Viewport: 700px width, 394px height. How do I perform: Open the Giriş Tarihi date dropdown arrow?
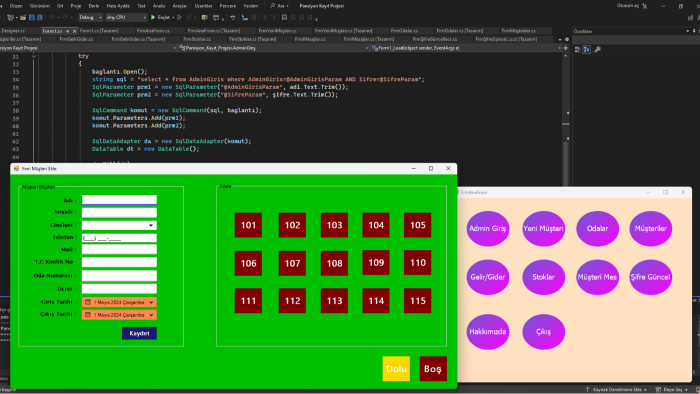(x=151, y=302)
